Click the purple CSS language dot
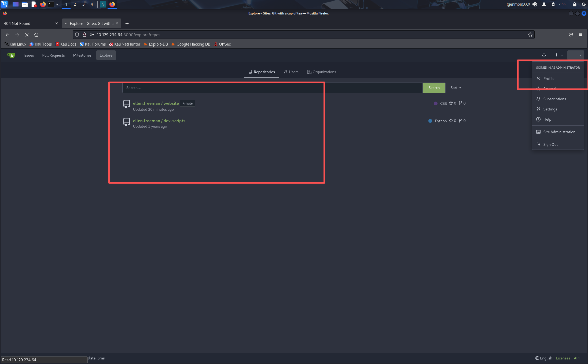Screen dimensions: 588x364 click(436, 103)
